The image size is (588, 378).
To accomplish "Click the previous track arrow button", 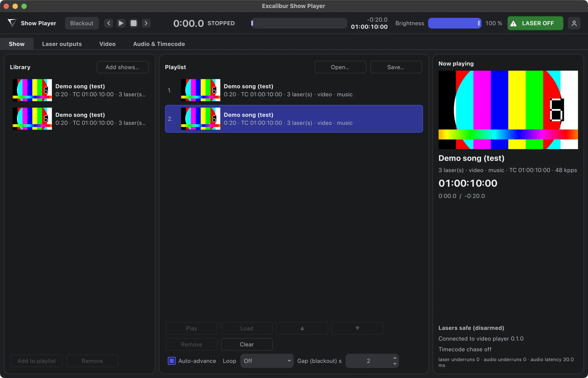I will tap(109, 23).
